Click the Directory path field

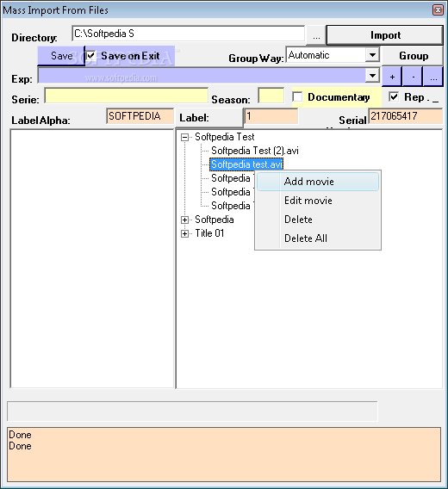pyautogui.click(x=189, y=34)
